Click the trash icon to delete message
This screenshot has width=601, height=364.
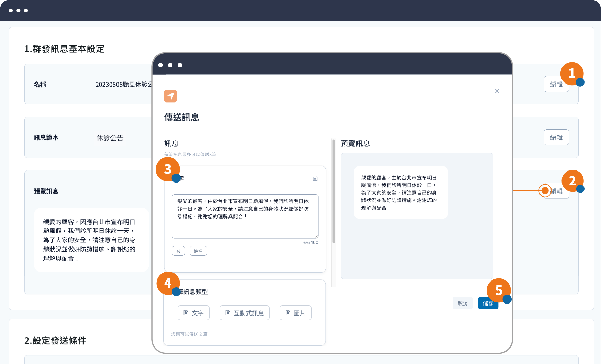pyautogui.click(x=315, y=178)
